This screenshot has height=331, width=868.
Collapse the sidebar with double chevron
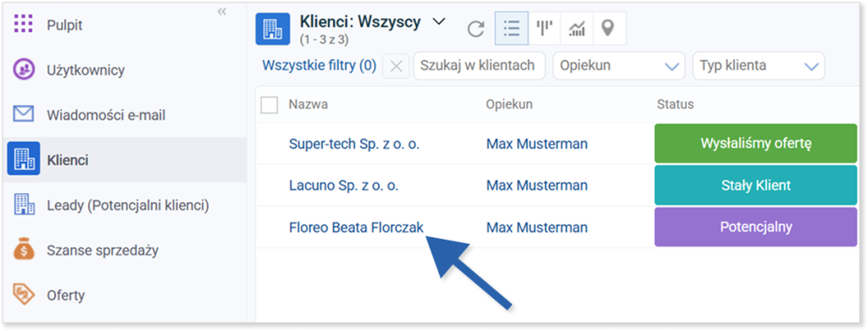pos(222,12)
